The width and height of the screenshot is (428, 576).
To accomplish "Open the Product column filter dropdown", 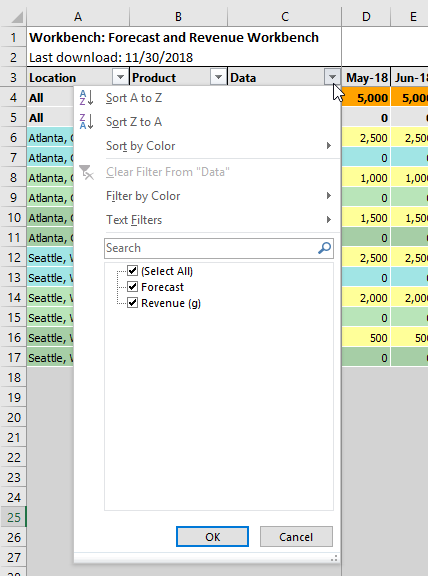I will pos(218,78).
